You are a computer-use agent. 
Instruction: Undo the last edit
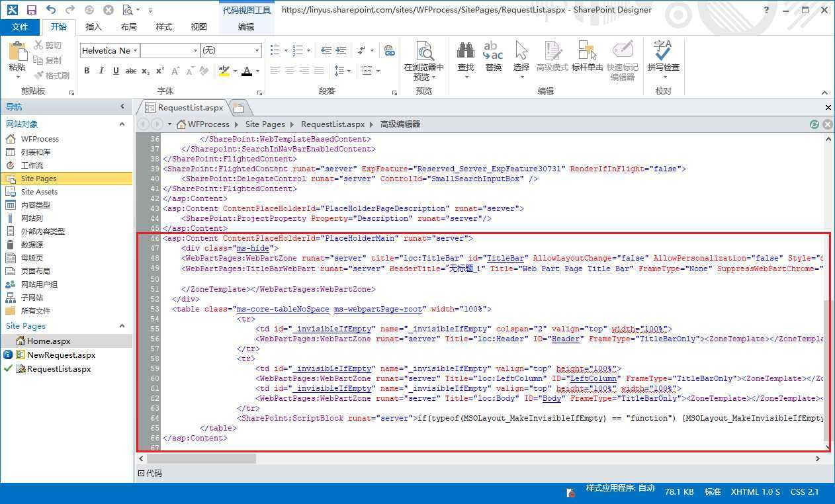pyautogui.click(x=51, y=10)
